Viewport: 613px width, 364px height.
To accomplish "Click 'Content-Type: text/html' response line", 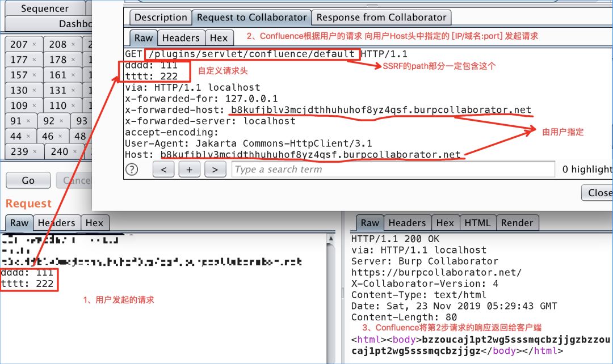I will tap(418, 295).
